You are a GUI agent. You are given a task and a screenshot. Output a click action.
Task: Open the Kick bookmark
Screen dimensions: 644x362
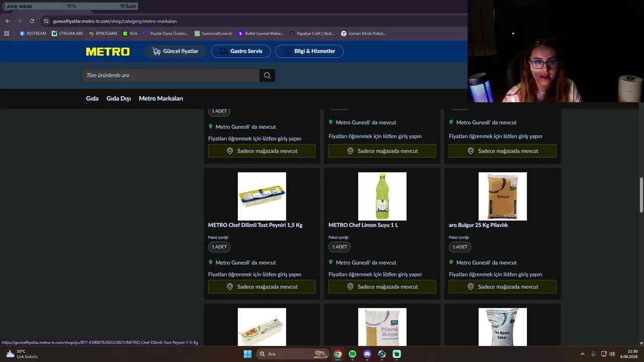(x=130, y=34)
